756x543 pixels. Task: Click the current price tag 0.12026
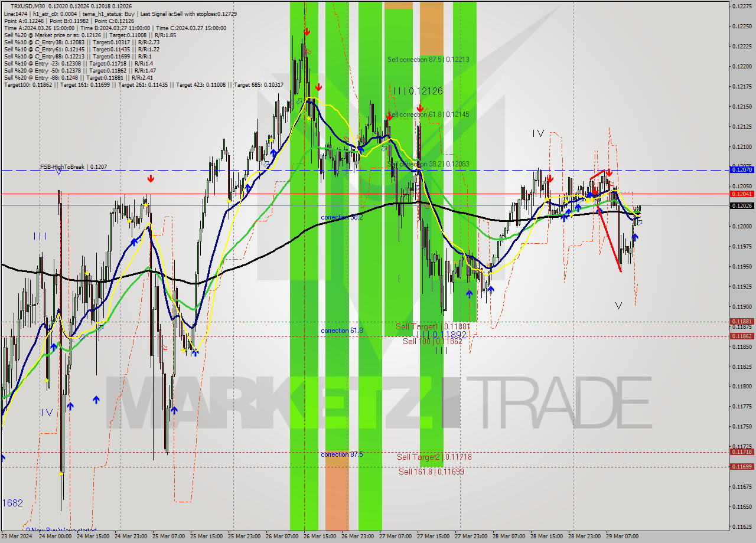click(x=742, y=205)
